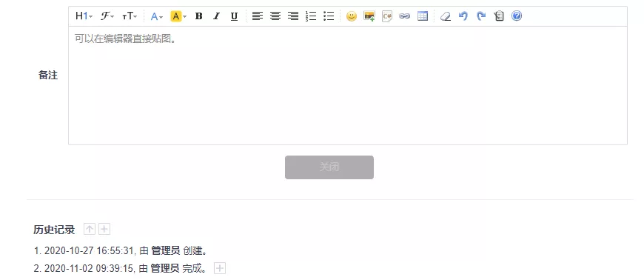Screen dimensions: 644x280
Task: Open editor help
Action: (x=517, y=16)
